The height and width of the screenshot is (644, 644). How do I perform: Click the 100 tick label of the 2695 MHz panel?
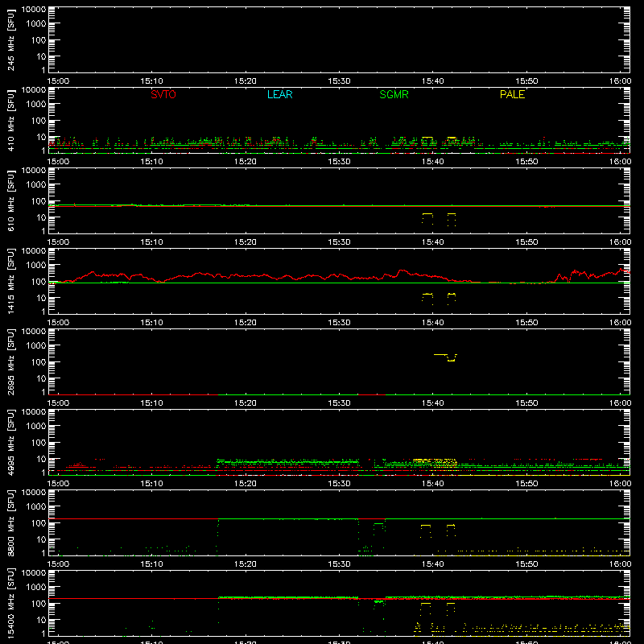point(39,361)
